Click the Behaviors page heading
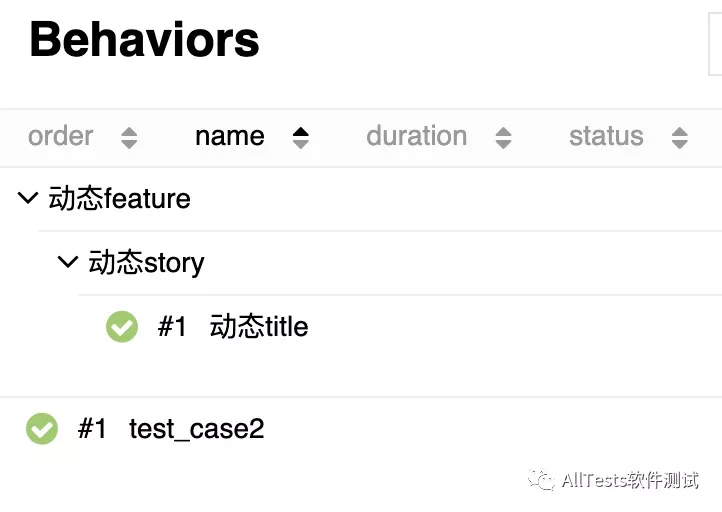 145,40
